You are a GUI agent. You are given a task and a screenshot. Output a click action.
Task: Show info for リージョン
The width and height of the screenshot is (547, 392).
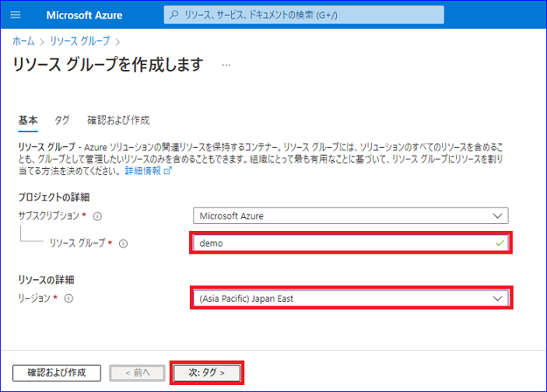(x=68, y=299)
